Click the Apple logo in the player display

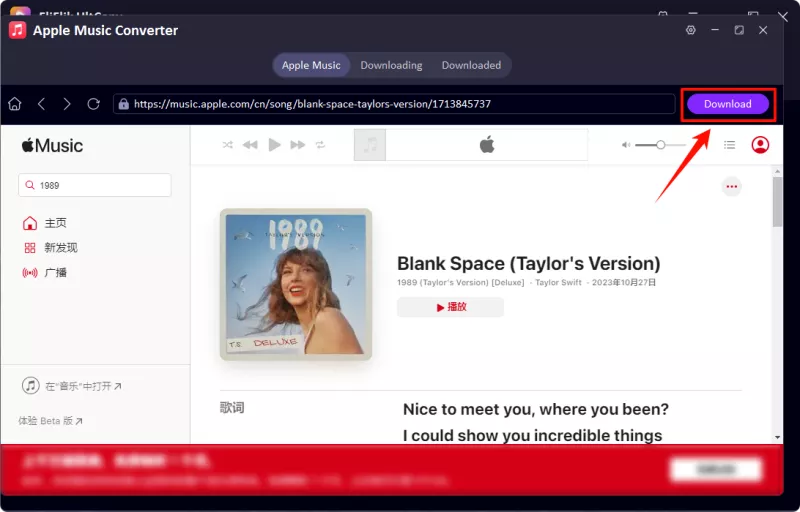pyautogui.click(x=487, y=145)
